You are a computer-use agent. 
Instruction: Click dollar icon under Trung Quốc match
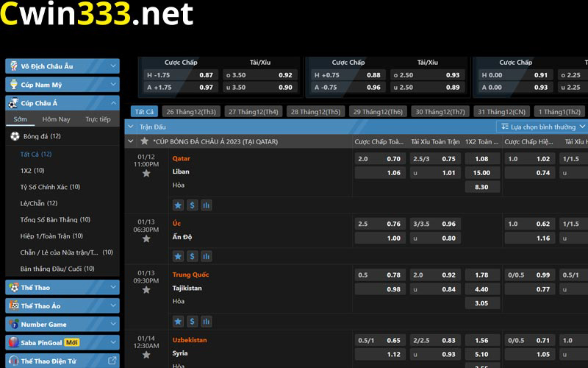tap(192, 322)
